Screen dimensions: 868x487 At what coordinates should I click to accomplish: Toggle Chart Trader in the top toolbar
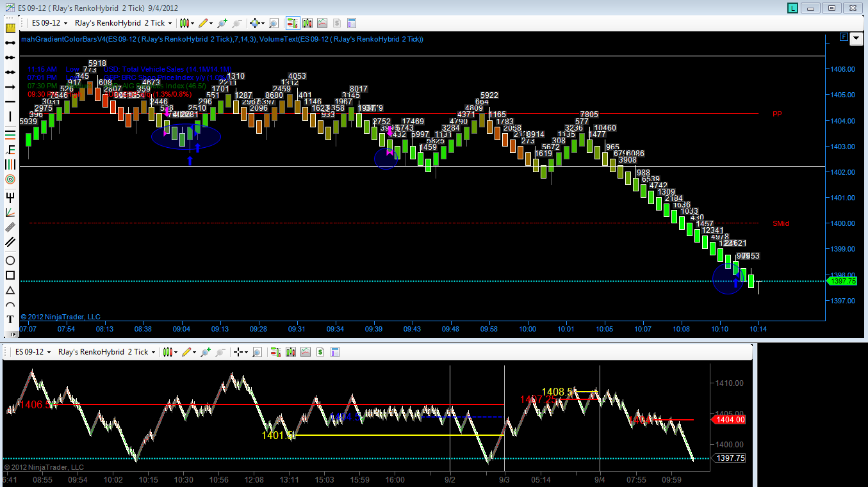(x=292, y=23)
